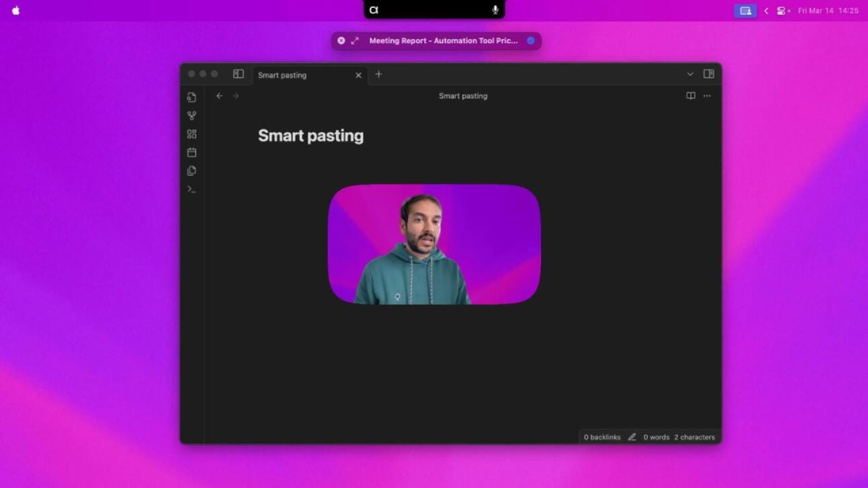
Task: Open more options three-dots menu
Action: coord(707,96)
